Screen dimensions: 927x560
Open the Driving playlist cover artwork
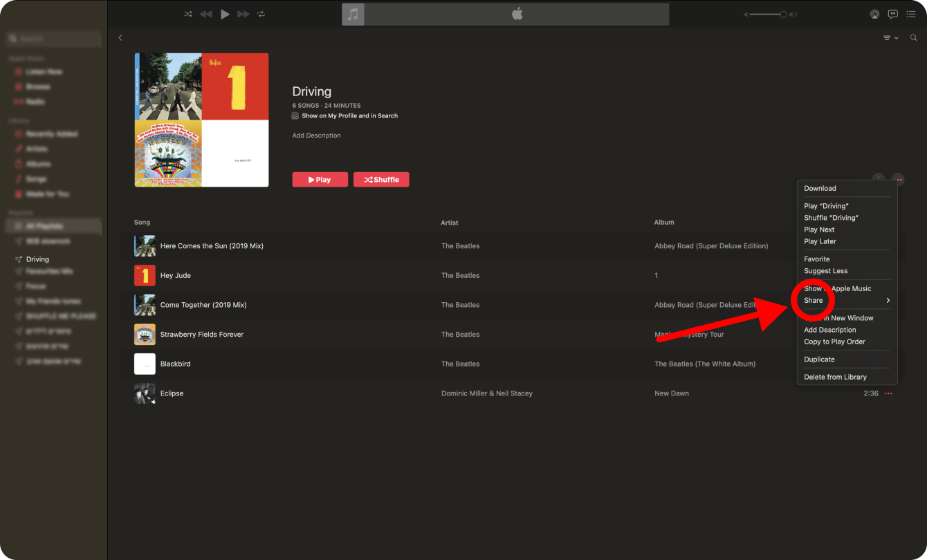pyautogui.click(x=201, y=120)
